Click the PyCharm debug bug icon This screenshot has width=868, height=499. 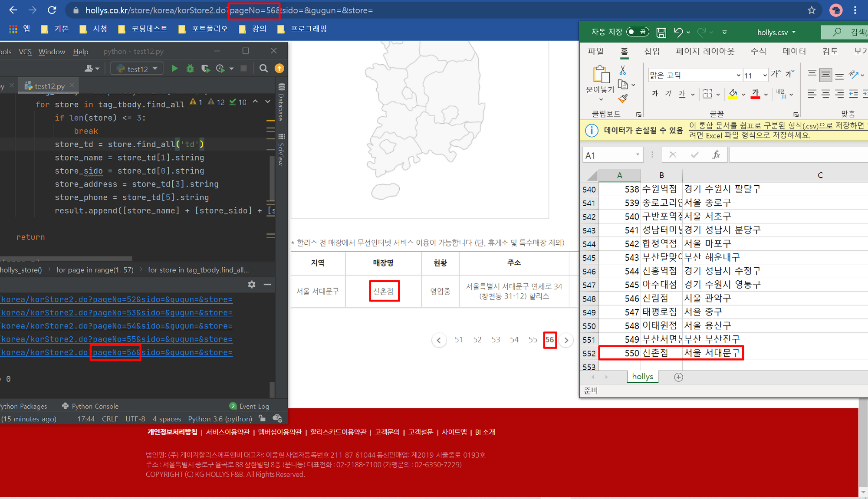point(190,69)
